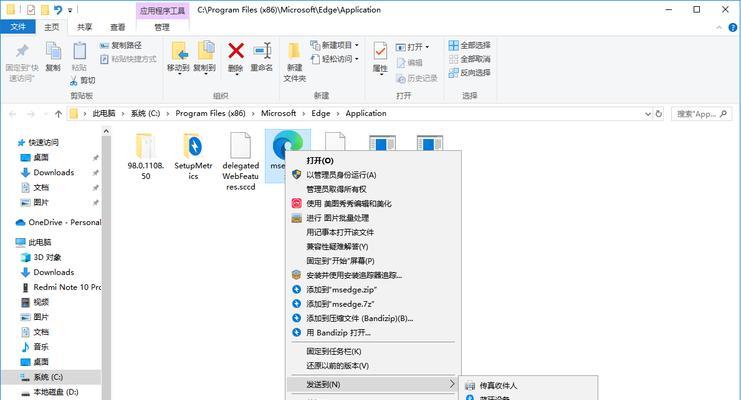The height and width of the screenshot is (400, 741).
Task: Open the 打开 dropdown in ribbon
Action: click(x=412, y=47)
